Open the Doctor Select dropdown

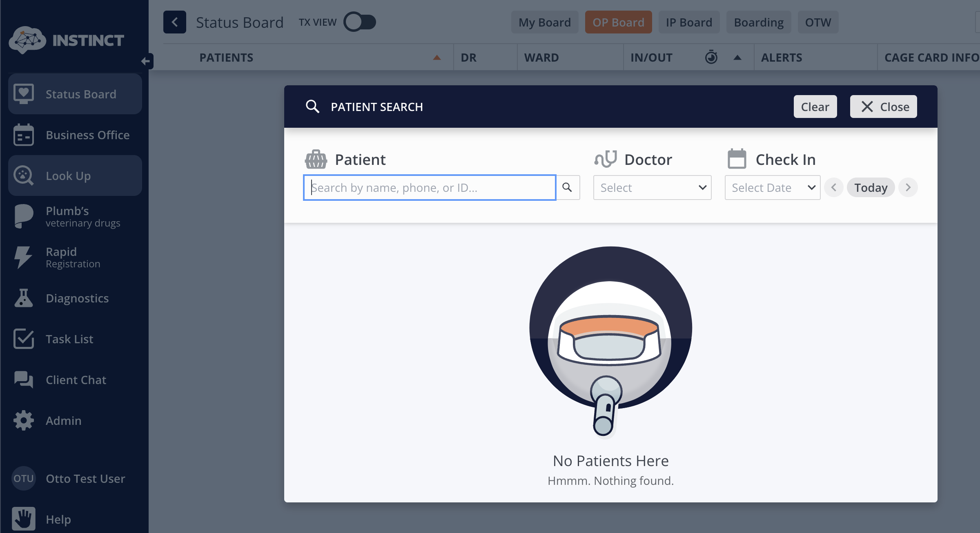(x=652, y=187)
